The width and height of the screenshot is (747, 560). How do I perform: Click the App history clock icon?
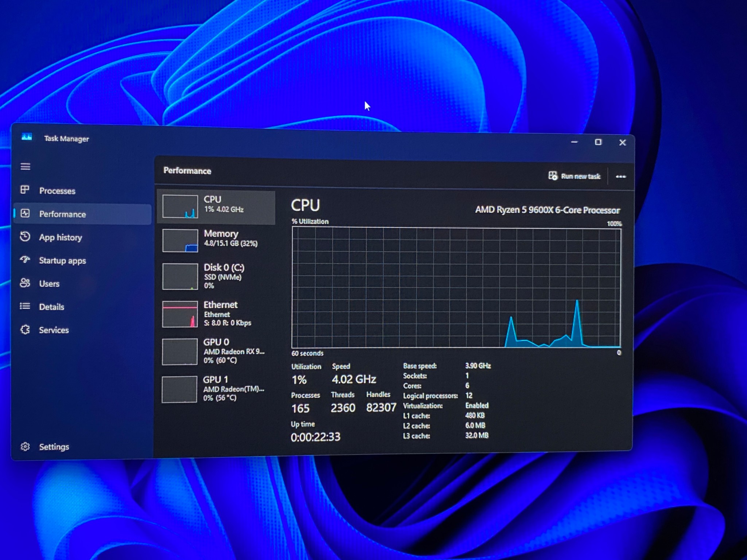[x=25, y=236]
